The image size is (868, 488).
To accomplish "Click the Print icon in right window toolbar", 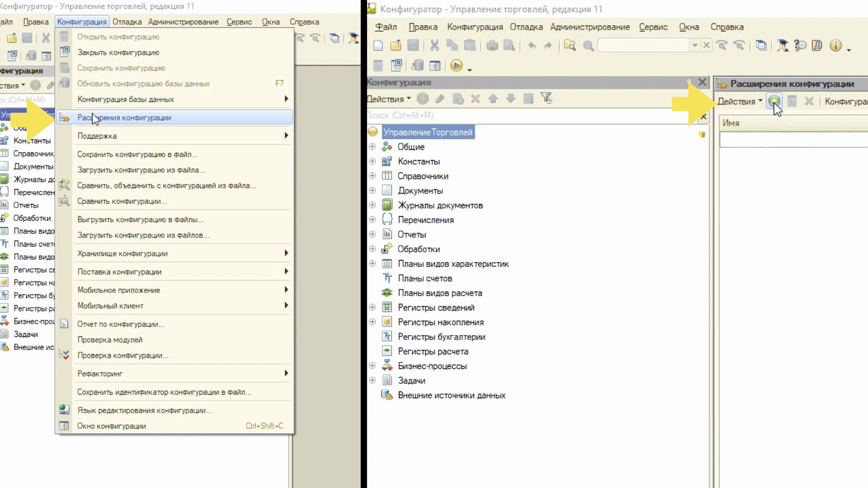I will 492,45.
